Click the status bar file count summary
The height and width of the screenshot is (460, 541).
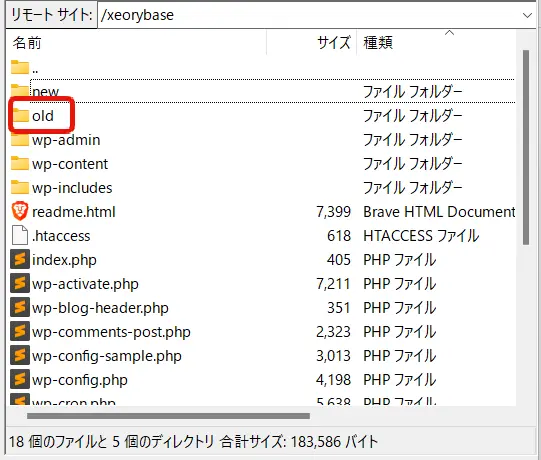(193, 442)
